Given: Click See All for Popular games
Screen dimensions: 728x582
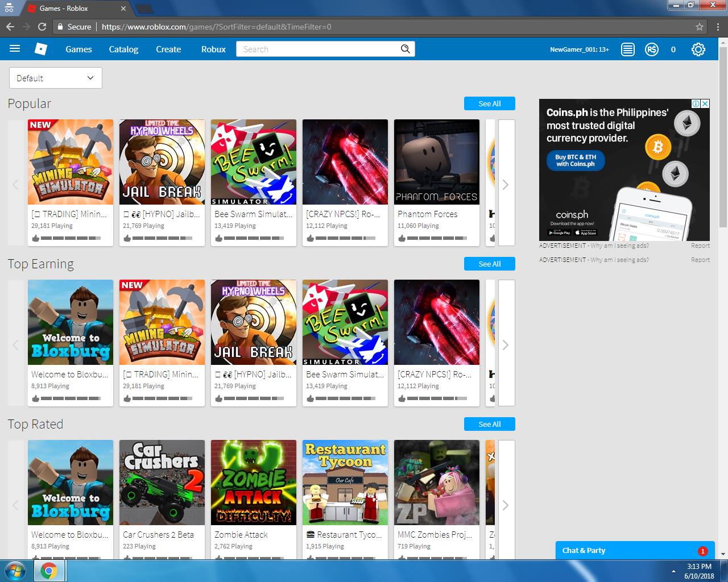Looking at the screenshot, I should [490, 103].
